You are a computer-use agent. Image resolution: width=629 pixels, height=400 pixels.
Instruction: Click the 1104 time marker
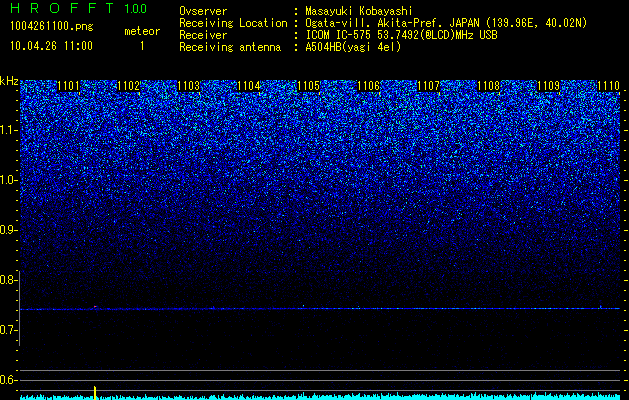[249, 86]
